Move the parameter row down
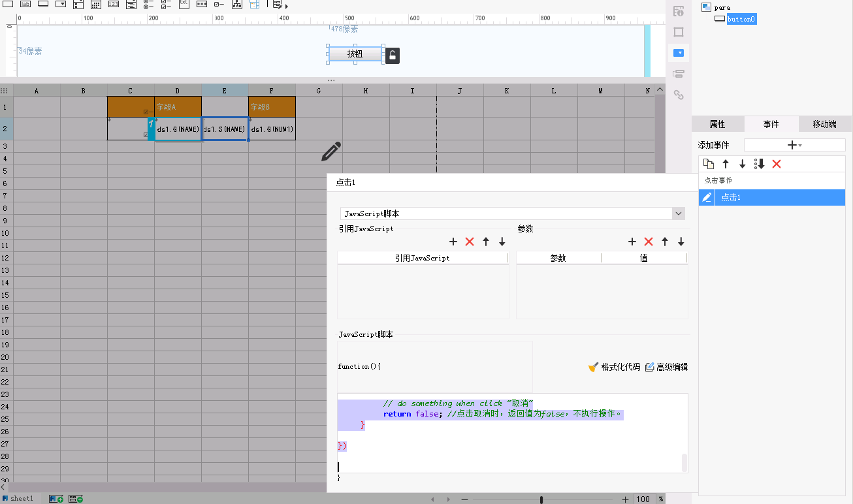Viewport: 853px width, 504px height. pos(681,242)
